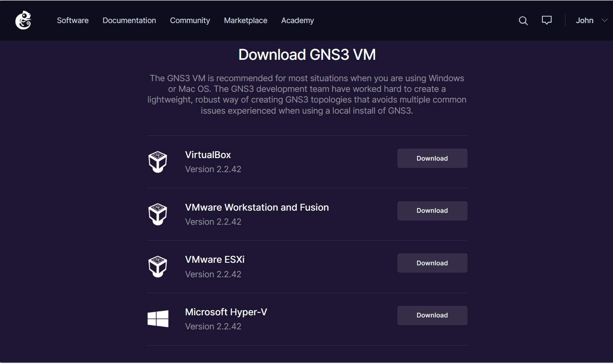
Task: Open the John user menu
Action: click(584, 21)
